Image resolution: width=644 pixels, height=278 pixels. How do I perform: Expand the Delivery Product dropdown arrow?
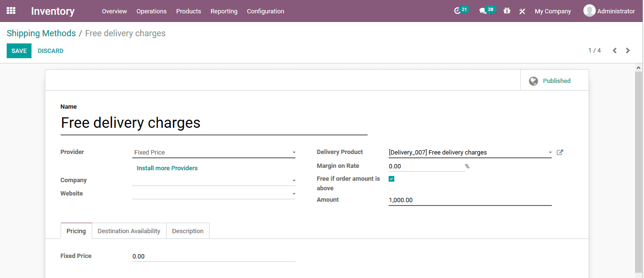(550, 153)
